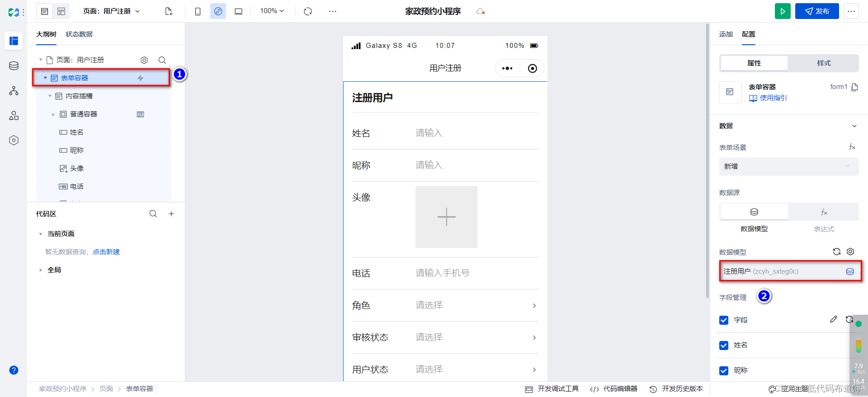Toggle the 字段 select-all checkbox

[x=724, y=320]
